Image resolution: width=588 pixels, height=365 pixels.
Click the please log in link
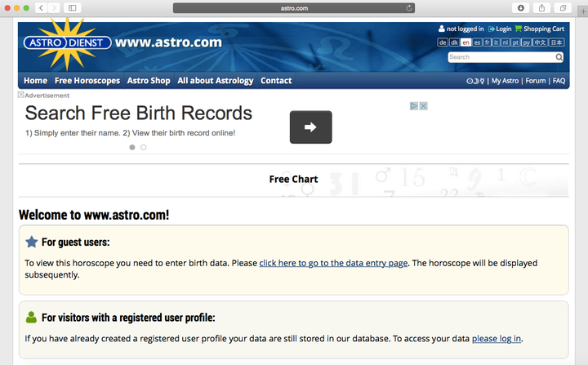click(497, 338)
